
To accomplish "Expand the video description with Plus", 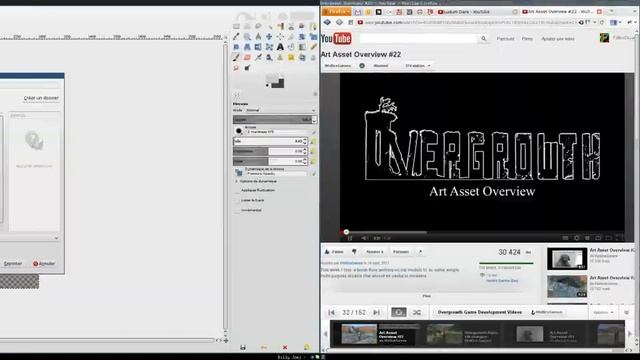I will 427,296.
